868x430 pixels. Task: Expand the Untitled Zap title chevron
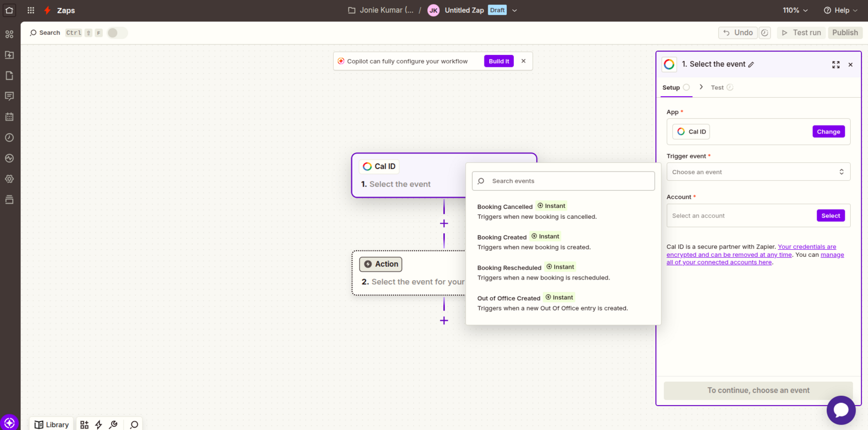point(515,10)
